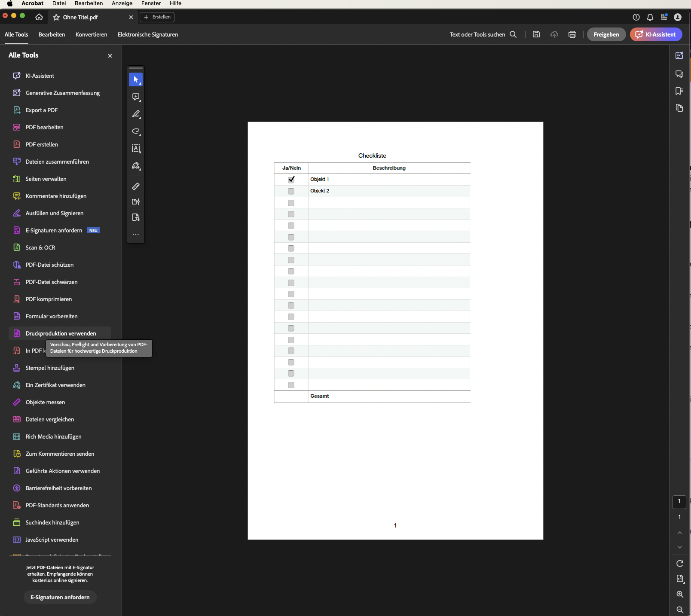The width and height of the screenshot is (691, 616).
Task: Save the file with disk icon
Action: pyautogui.click(x=536, y=34)
